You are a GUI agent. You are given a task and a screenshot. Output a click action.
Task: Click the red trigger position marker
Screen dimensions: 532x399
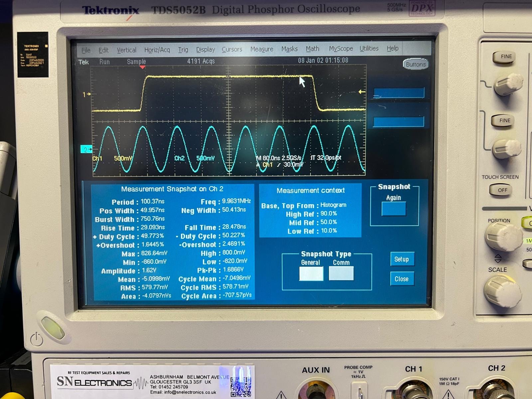[x=143, y=67]
